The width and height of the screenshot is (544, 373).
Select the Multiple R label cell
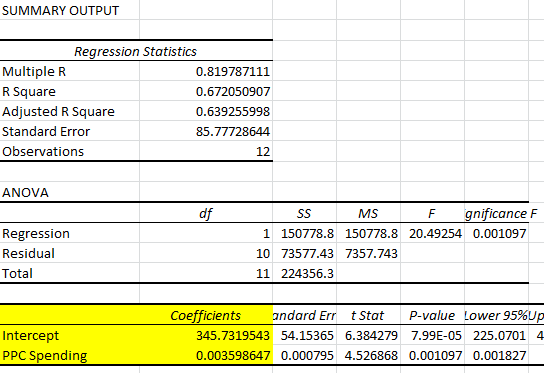[69, 71]
